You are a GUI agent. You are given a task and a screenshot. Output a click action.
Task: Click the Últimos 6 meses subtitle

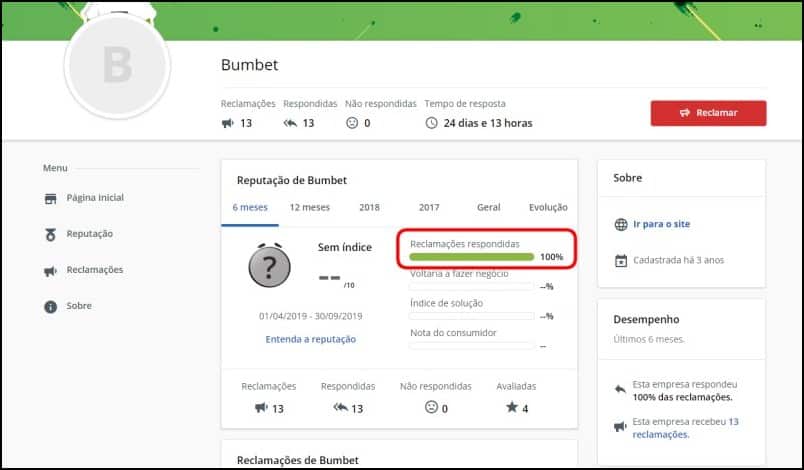(x=649, y=339)
